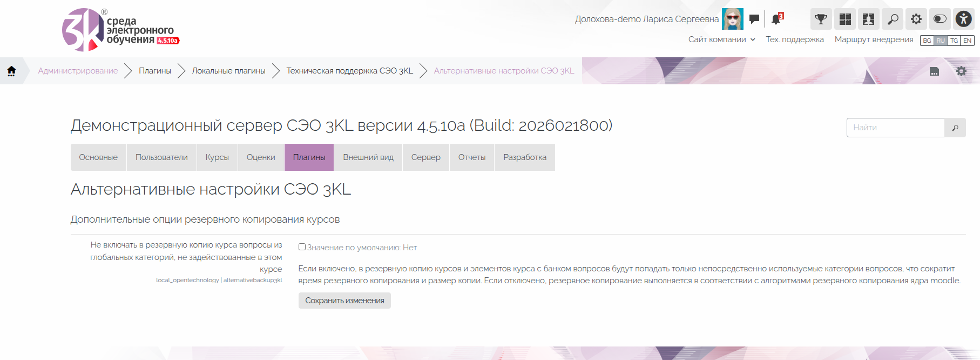Open the 'Маршрут внедрения' link
The image size is (980, 360).
(x=874, y=39)
